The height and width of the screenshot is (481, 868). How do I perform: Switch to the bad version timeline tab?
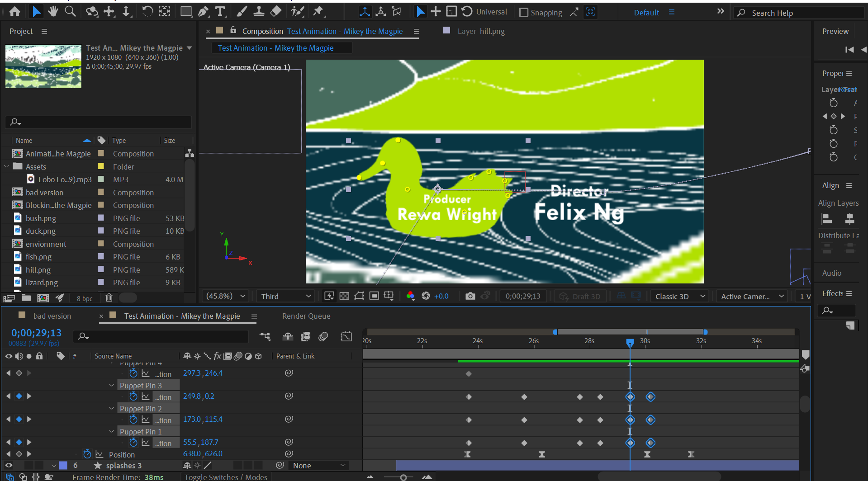point(52,316)
